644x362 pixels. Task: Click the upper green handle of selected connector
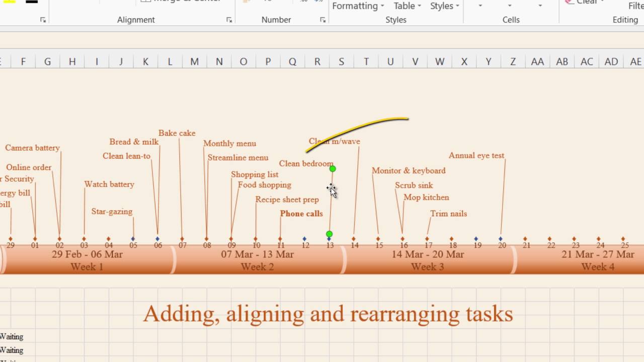click(333, 168)
